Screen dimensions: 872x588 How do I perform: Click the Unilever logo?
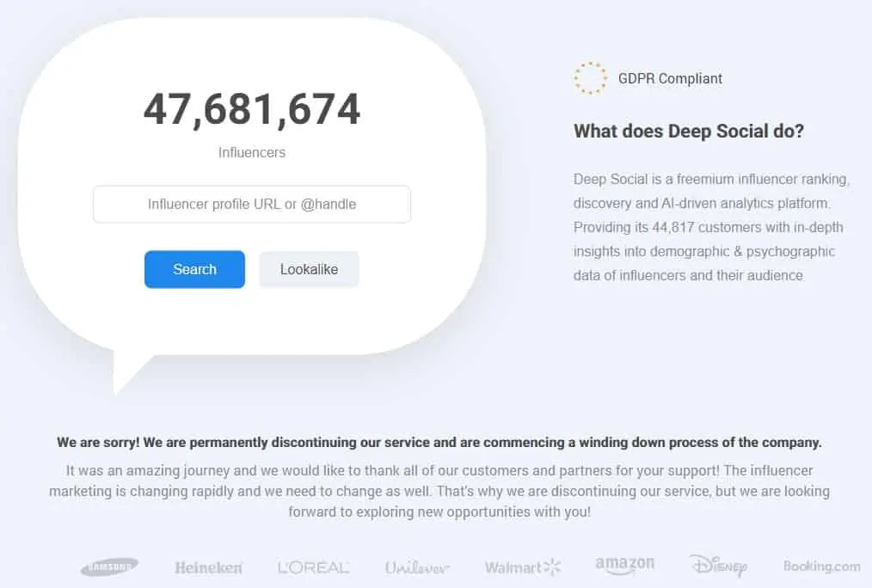click(x=417, y=567)
